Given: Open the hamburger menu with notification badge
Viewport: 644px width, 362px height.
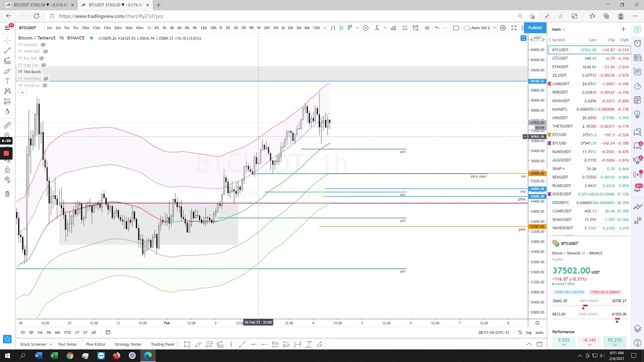Looking at the screenshot, I should [8, 28].
